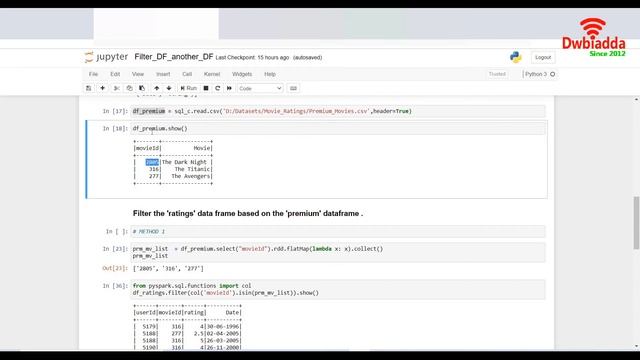Click the Filter the 'ratings' data frame heading
Screen dimensions: 640x360
click(248, 213)
